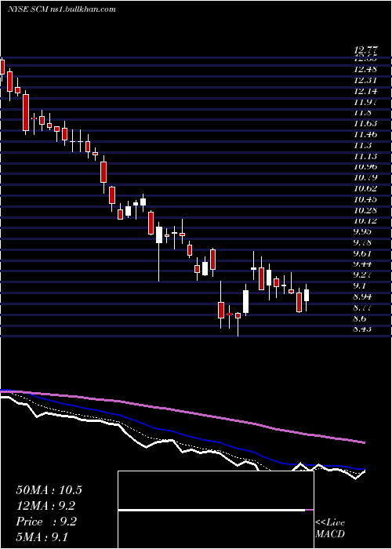Select the 12.31 price level label
Image resolution: width=392 pixels, height=549 pixels.
[365, 81]
